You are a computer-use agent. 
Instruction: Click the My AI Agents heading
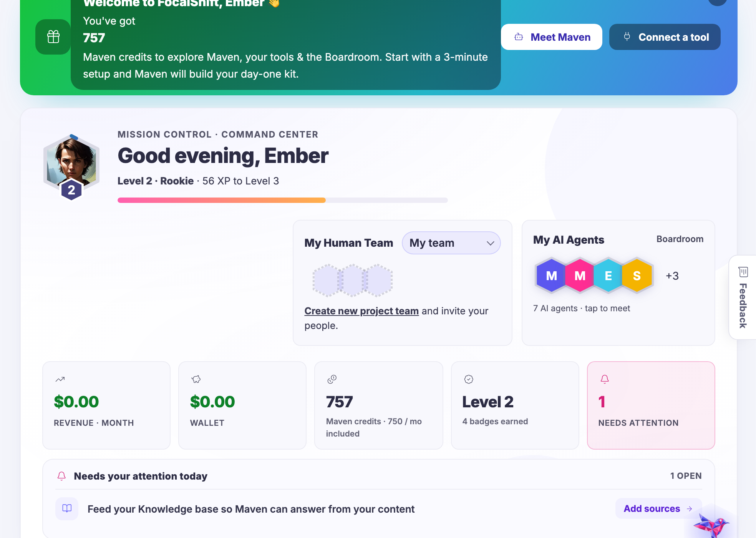coord(569,240)
